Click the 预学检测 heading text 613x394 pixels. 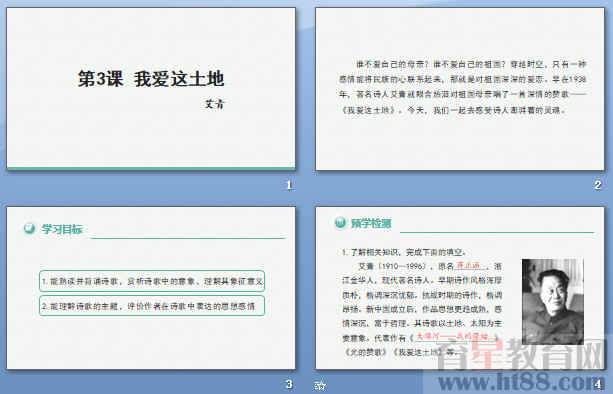point(371,224)
